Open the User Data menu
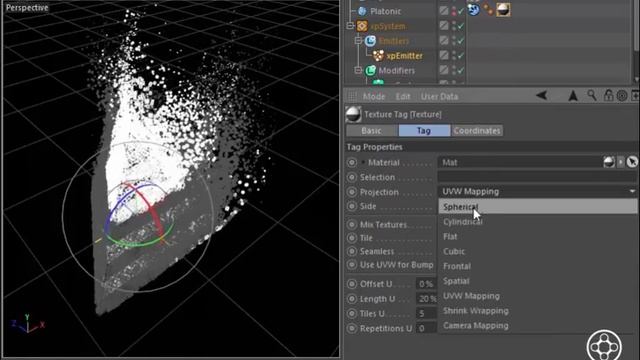 (x=440, y=97)
